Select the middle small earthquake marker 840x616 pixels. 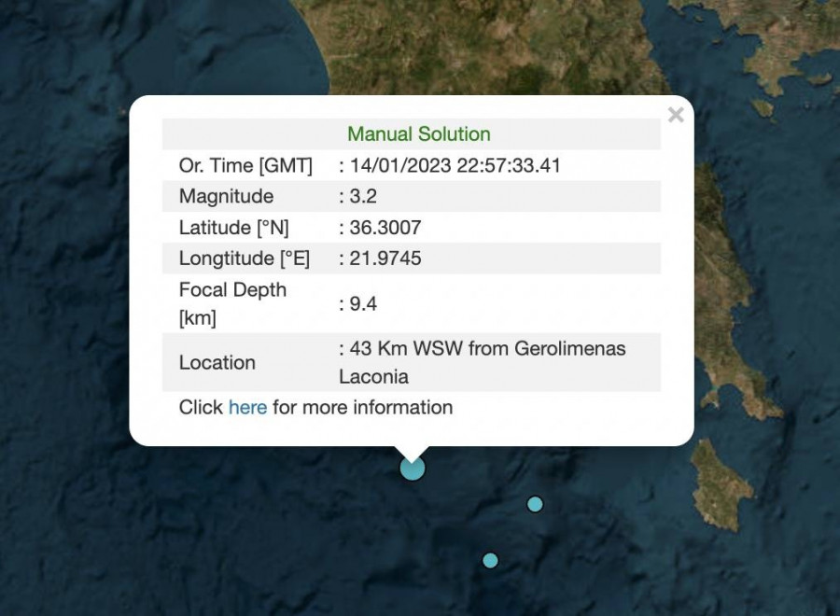click(x=535, y=504)
